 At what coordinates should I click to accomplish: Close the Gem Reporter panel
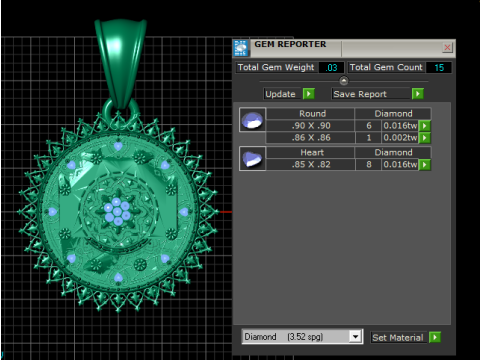[447, 48]
